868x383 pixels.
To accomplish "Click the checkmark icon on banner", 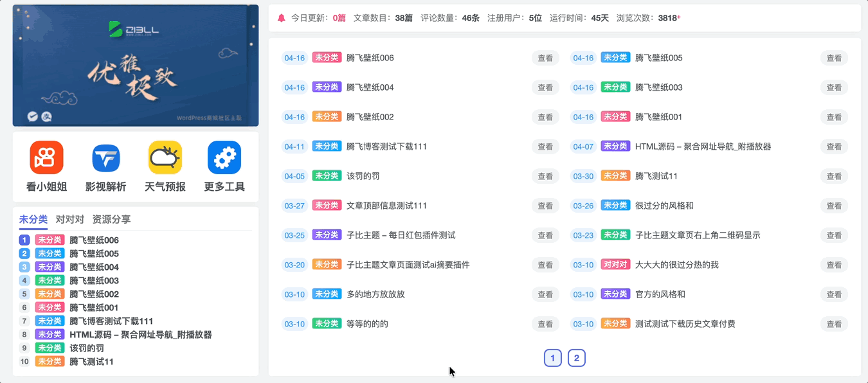I will 32,116.
